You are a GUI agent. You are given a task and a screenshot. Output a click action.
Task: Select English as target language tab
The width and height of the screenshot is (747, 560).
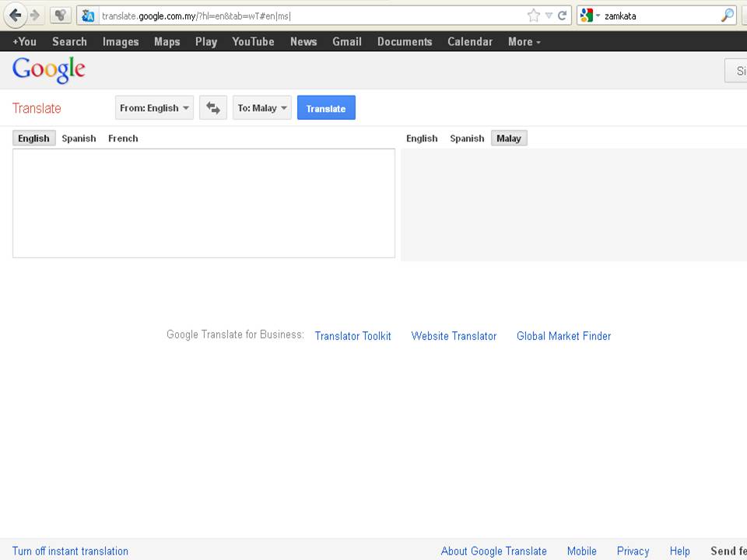(x=422, y=138)
